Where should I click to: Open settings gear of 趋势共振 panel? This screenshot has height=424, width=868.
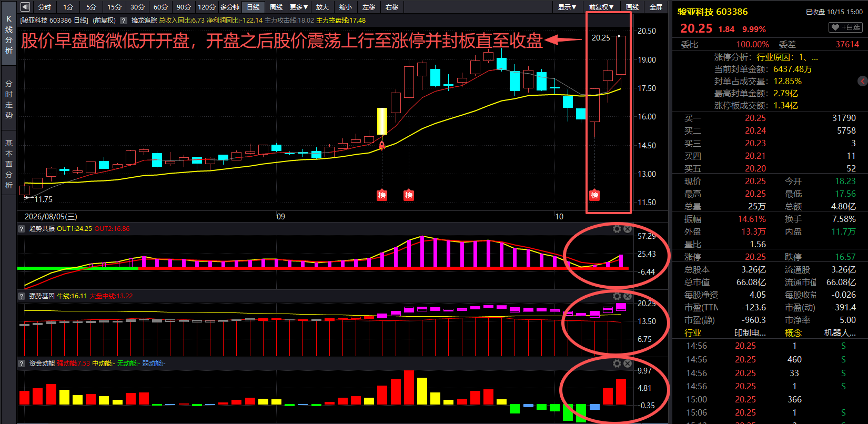tap(617, 229)
